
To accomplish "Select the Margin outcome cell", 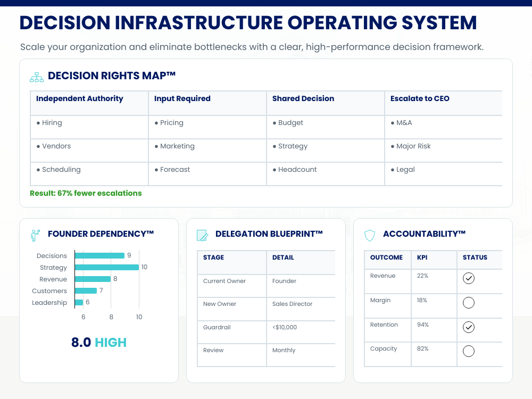I will click(388, 306).
